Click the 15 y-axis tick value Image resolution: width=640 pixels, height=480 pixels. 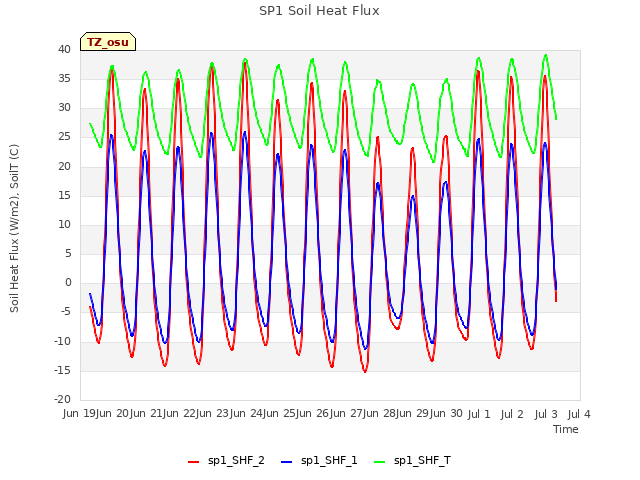pyautogui.click(x=64, y=195)
